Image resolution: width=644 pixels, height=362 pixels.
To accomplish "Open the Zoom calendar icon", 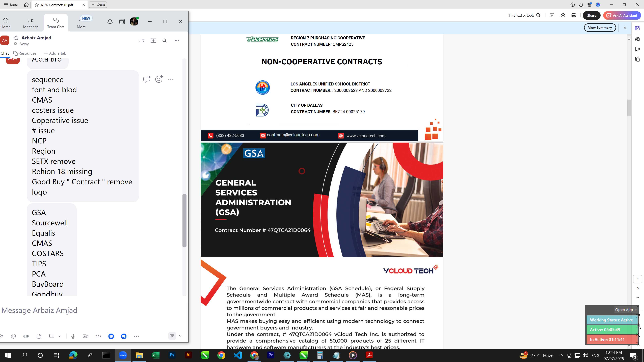I will 122,22.
